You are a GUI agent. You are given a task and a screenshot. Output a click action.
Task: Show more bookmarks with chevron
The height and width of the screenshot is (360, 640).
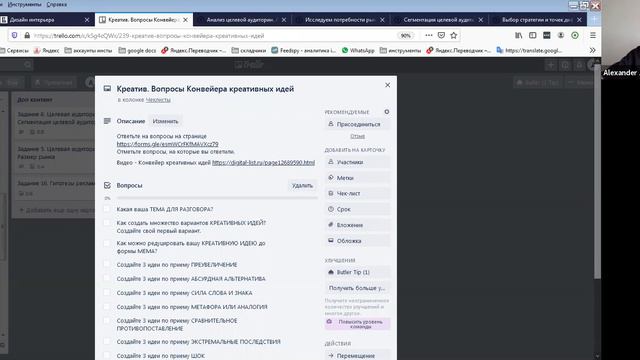(x=593, y=50)
